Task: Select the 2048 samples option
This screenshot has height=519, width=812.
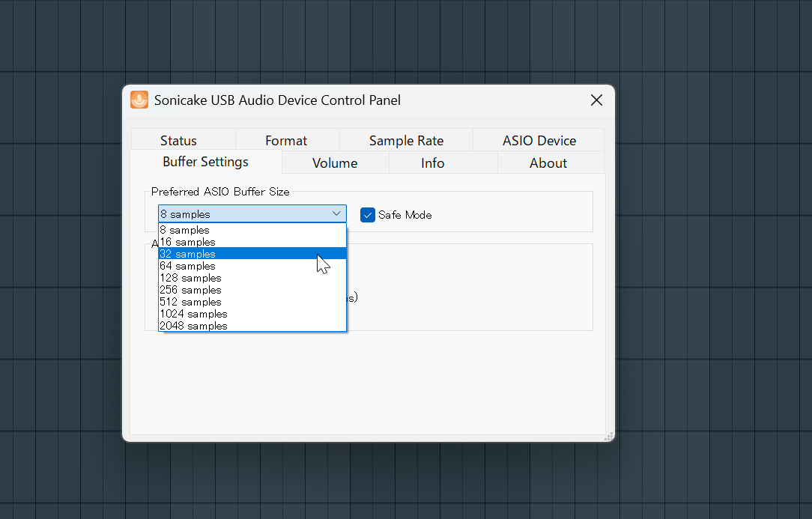Action: click(252, 325)
